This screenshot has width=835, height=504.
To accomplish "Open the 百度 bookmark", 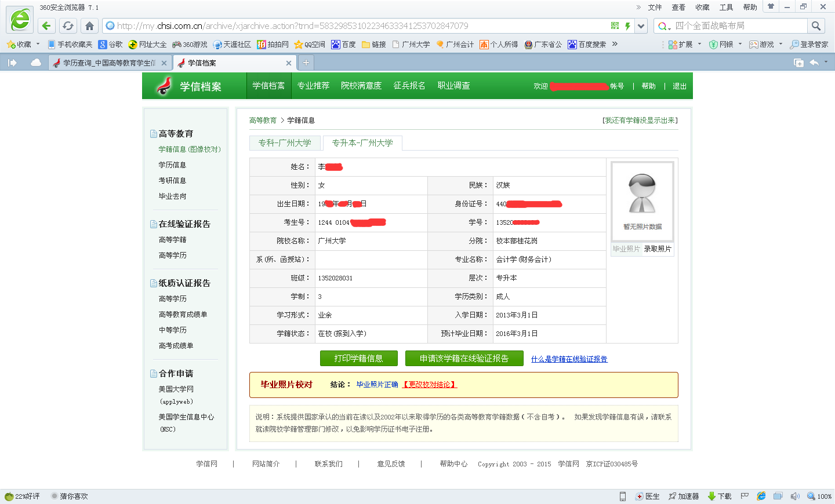I will 343,44.
